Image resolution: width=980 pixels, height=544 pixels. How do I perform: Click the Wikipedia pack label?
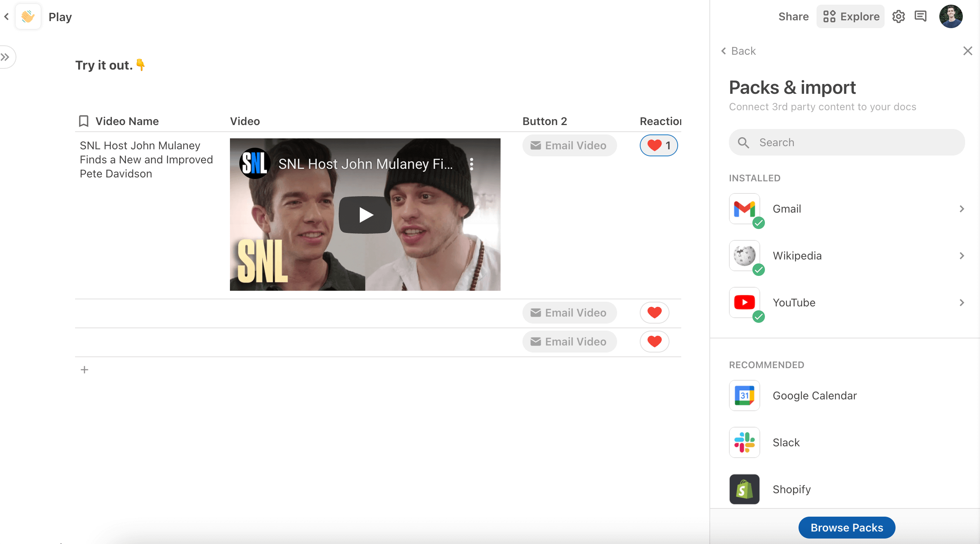797,256
